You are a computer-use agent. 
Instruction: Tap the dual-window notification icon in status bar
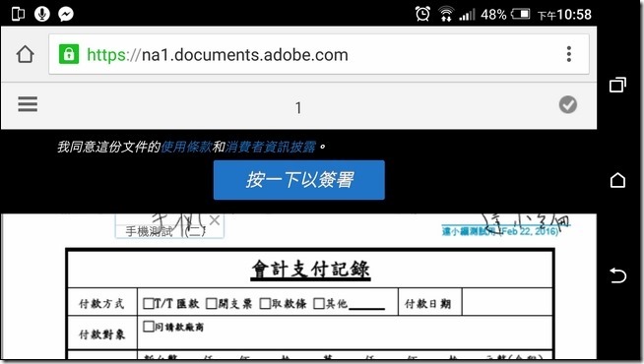click(18, 14)
